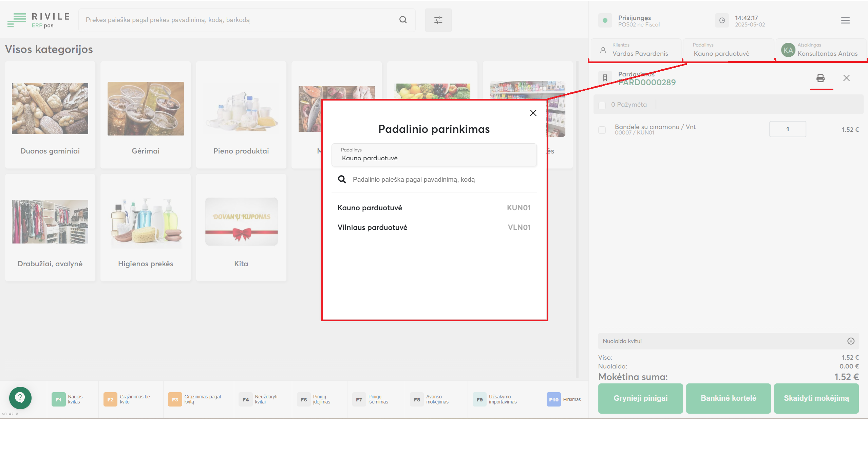
Task: Click the plus icon in Nuolaida kvitui
Action: coord(851,341)
